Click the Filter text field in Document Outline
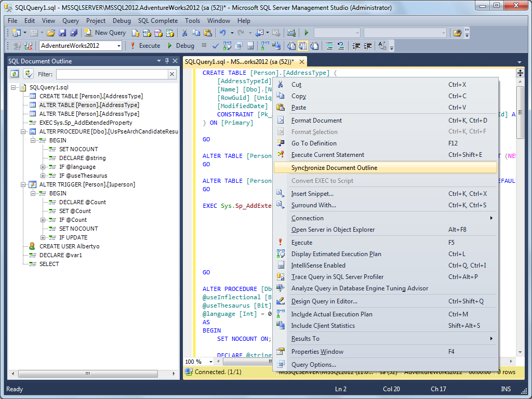 pos(112,74)
